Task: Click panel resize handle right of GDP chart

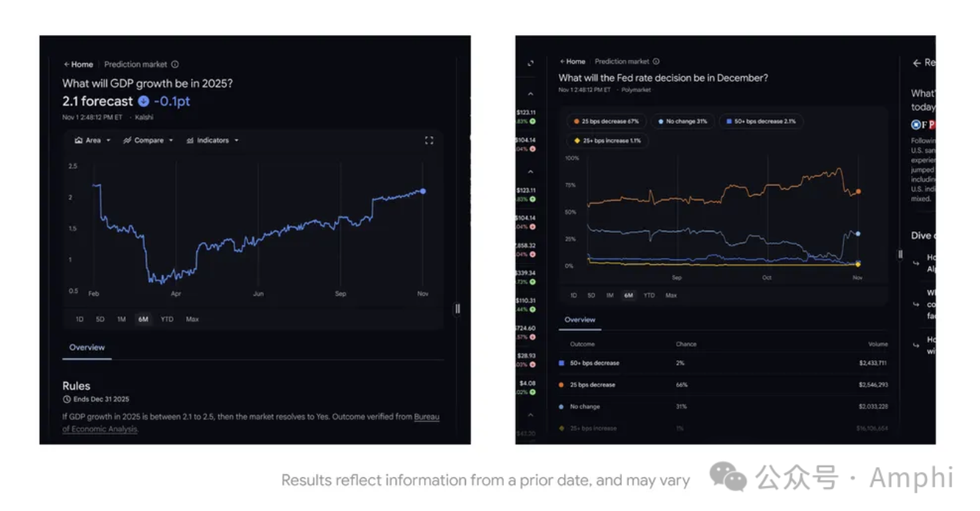Action: click(x=458, y=308)
